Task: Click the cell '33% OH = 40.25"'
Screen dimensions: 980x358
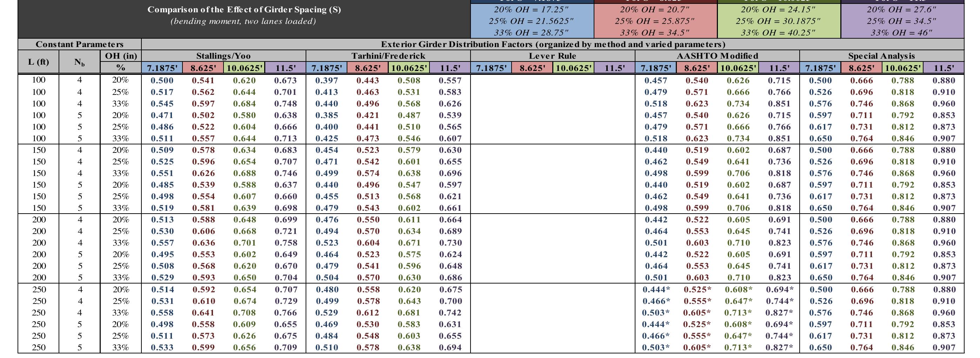Action: click(778, 33)
